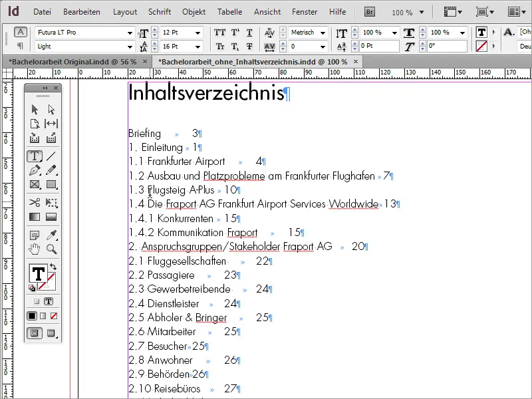
Task: Open the Tabelle menu
Action: coord(229,12)
